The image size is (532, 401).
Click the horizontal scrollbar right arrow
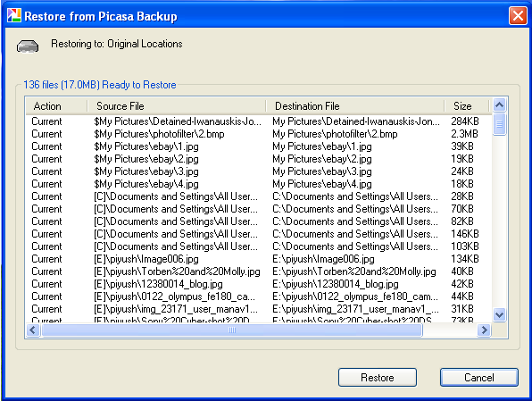click(x=484, y=330)
